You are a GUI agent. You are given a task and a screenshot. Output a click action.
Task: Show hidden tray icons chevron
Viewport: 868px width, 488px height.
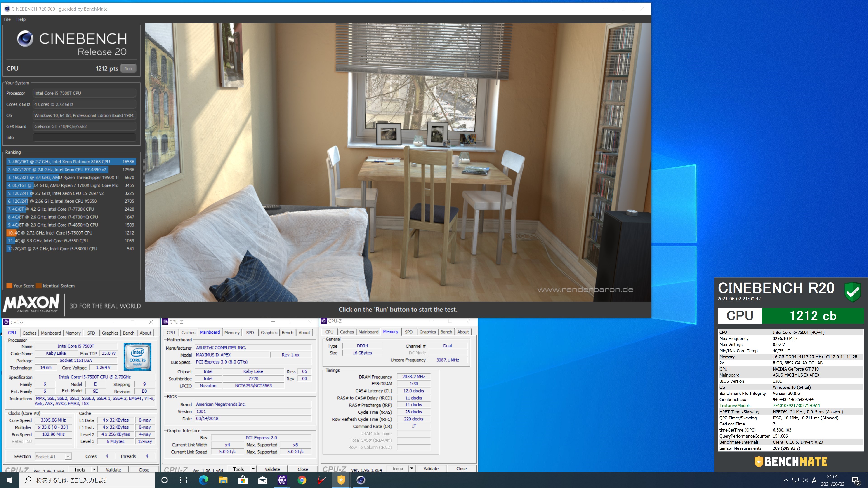point(786,480)
